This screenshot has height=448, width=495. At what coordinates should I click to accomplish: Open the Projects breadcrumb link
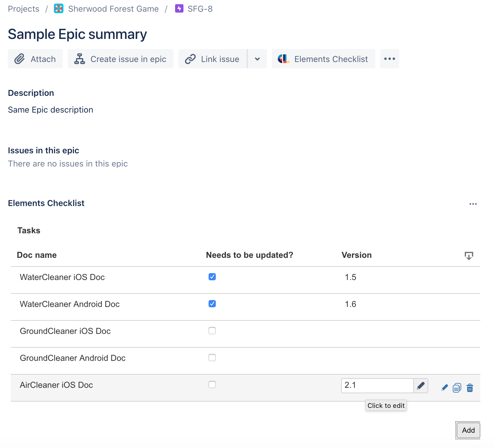(x=23, y=9)
